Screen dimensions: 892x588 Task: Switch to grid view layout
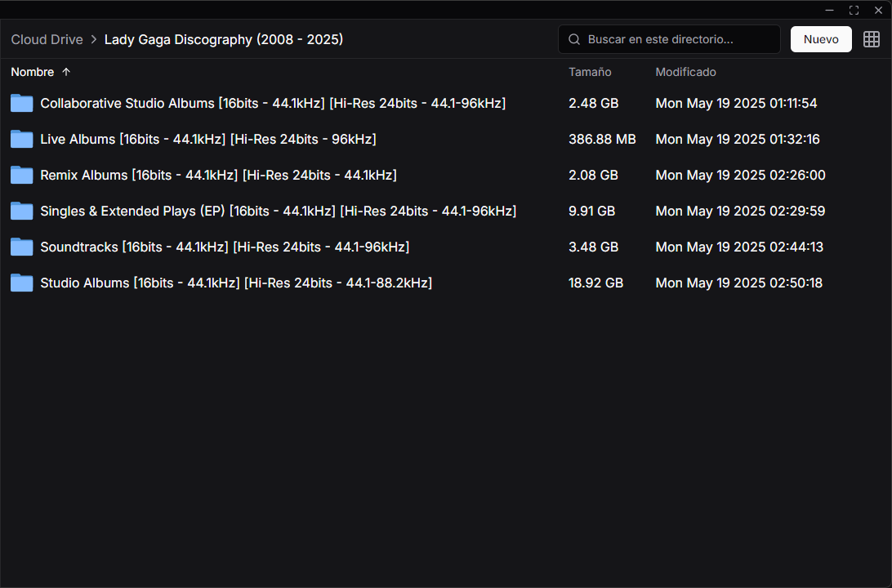[x=871, y=39]
